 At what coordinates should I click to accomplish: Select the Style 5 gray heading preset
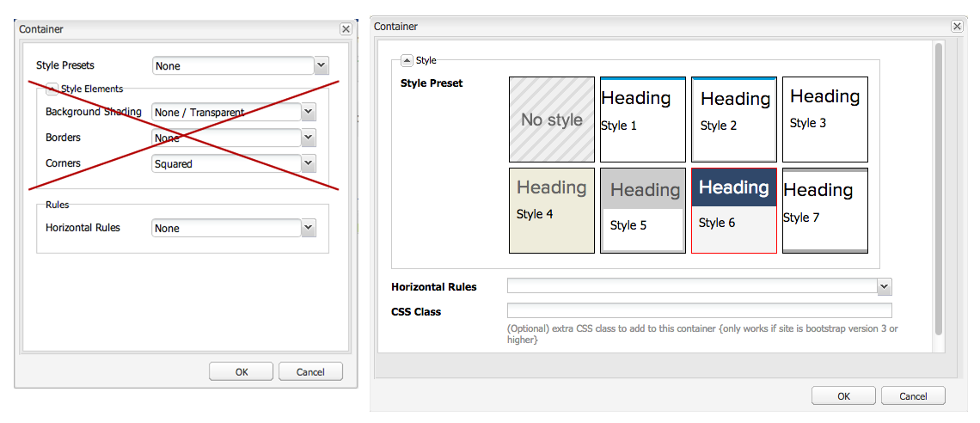click(x=643, y=211)
